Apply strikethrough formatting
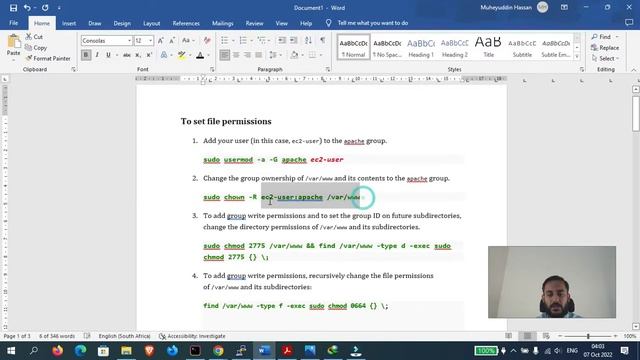640x360 pixels. coord(127,55)
